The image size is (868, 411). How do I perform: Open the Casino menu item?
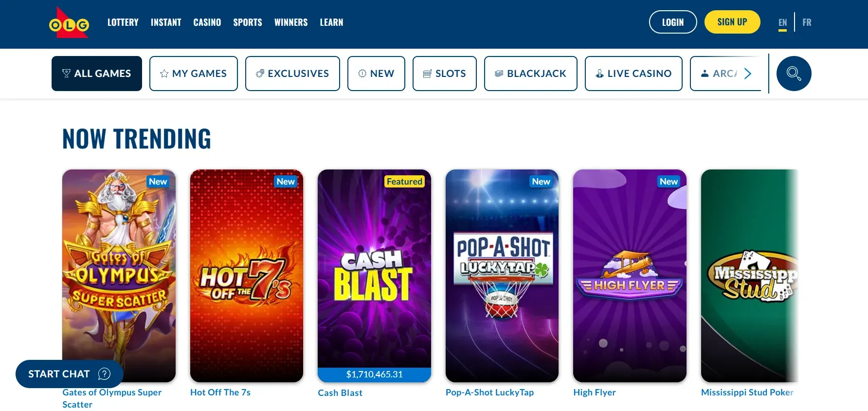tap(207, 22)
